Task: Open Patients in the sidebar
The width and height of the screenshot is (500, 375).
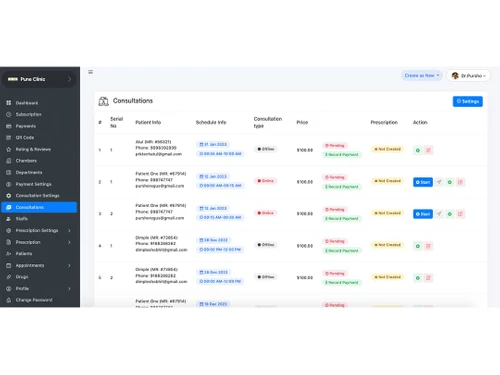Action: (24, 254)
